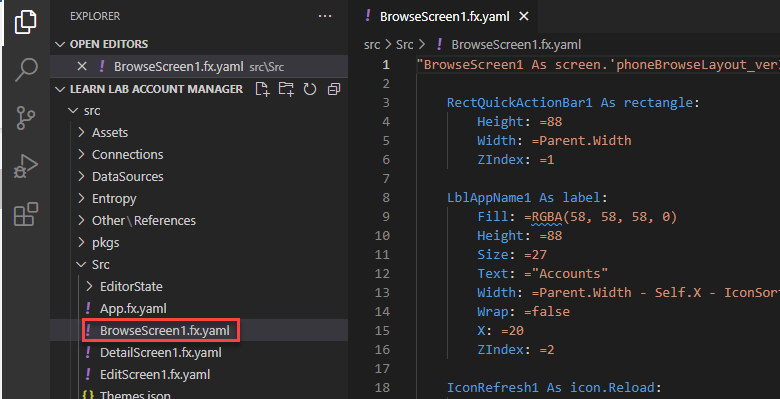Click the 'X: =20' code line
The height and width of the screenshot is (399, 780).
pos(500,330)
